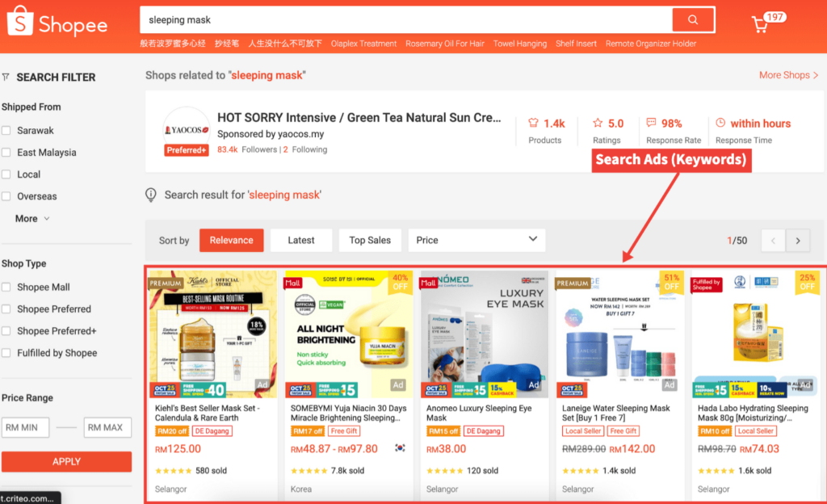Enable the Shopee Mall shop type checkbox
The width and height of the screenshot is (827, 504).
[x=6, y=288]
